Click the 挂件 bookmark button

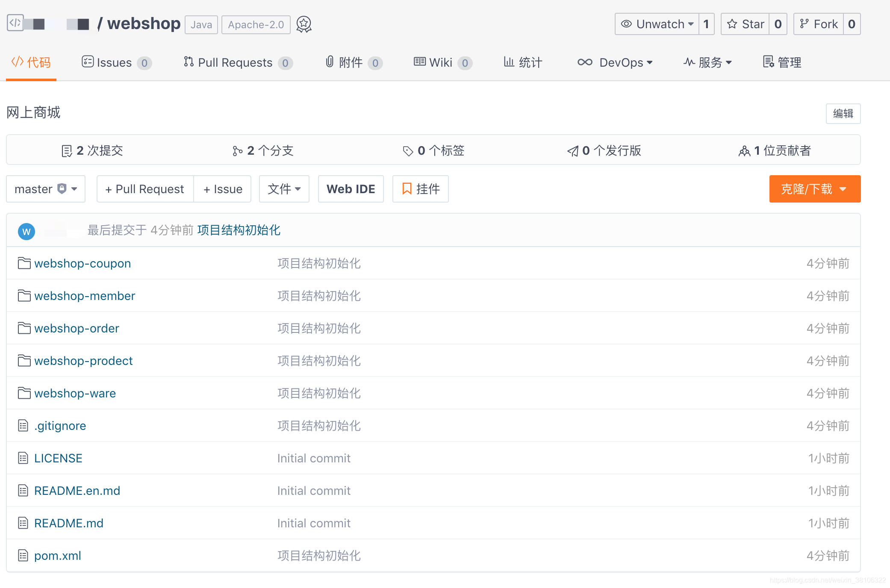pos(420,189)
